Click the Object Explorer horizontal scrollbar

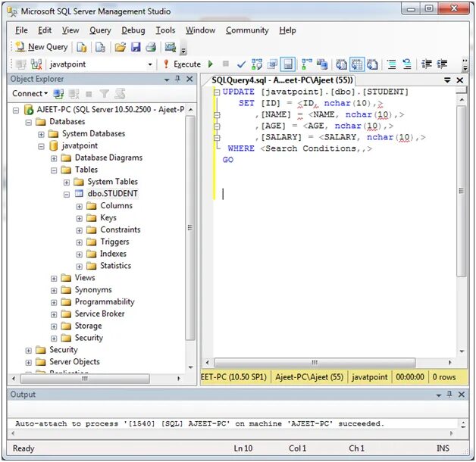[x=85, y=379]
